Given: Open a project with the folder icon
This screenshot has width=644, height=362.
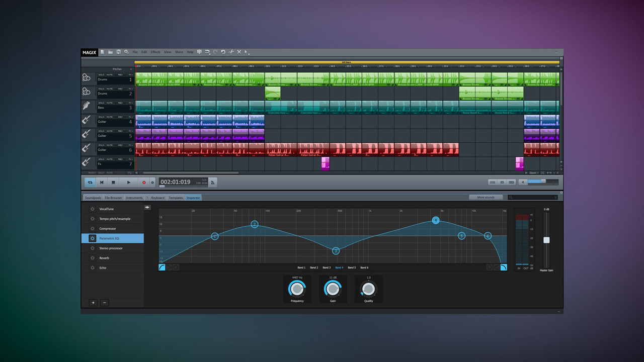Looking at the screenshot, I should pos(110,52).
